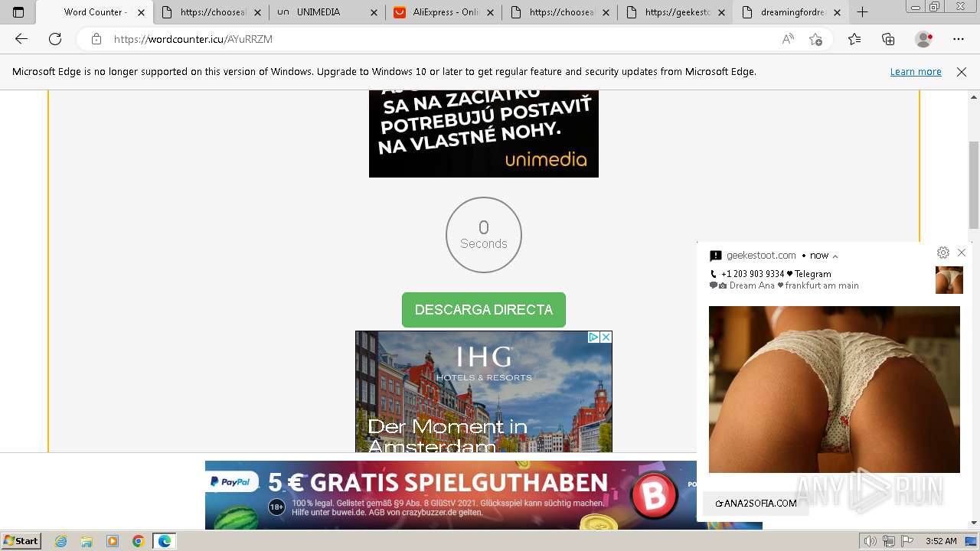The width and height of the screenshot is (980, 551).
Task: Open the Favorites list icon
Action: click(x=854, y=39)
